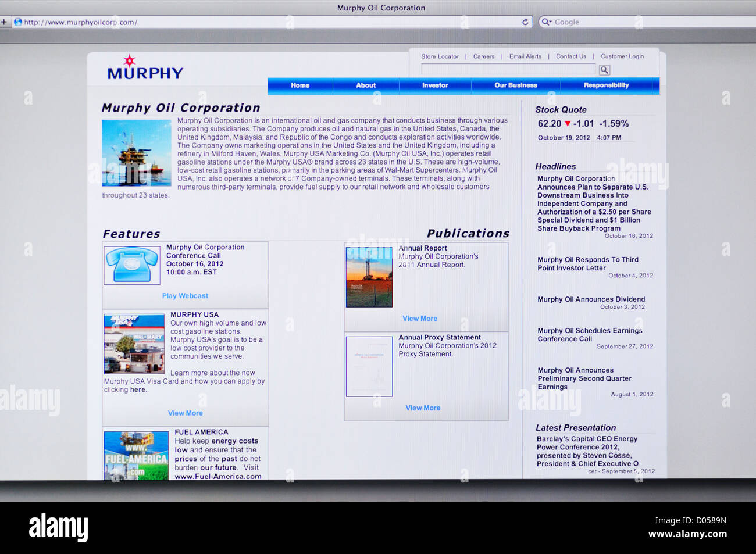This screenshot has width=756, height=554.
Task: Open the Our Business navigation tab
Action: pyautogui.click(x=516, y=85)
